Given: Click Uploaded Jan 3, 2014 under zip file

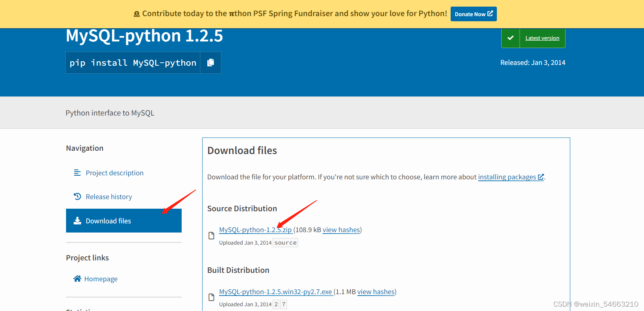Looking at the screenshot, I should pos(245,243).
